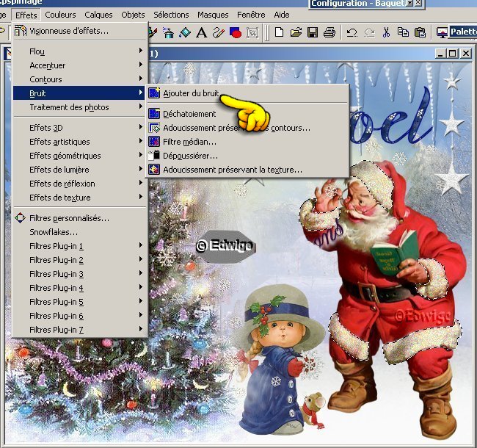
Task: Expand Effets artistiques submenu arrow
Action: 141,140
